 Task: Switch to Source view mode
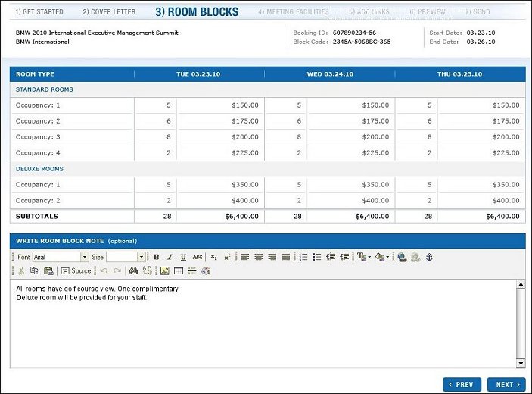click(x=76, y=270)
